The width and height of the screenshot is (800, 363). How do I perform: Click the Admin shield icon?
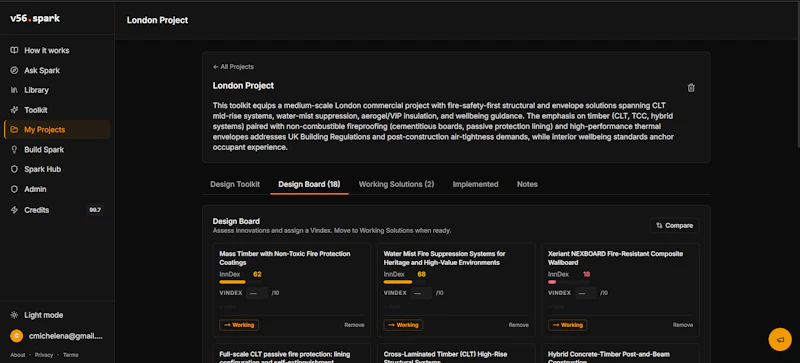point(14,189)
